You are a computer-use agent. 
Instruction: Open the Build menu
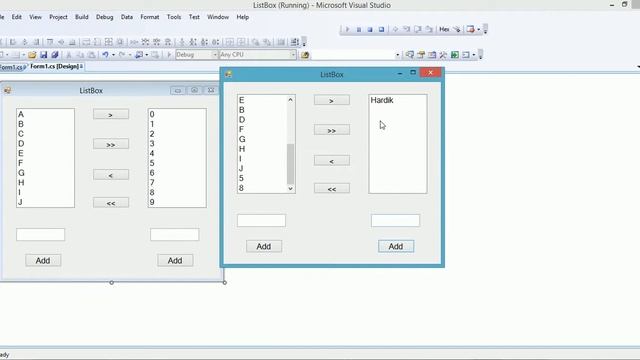point(82,17)
